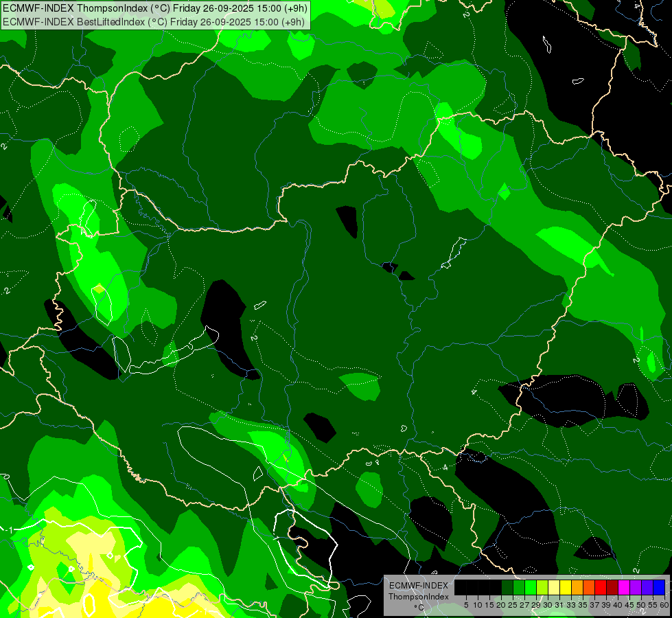672x618 pixels.
Task: Click the ThompsonIndex title line at top
Action: coord(154,8)
